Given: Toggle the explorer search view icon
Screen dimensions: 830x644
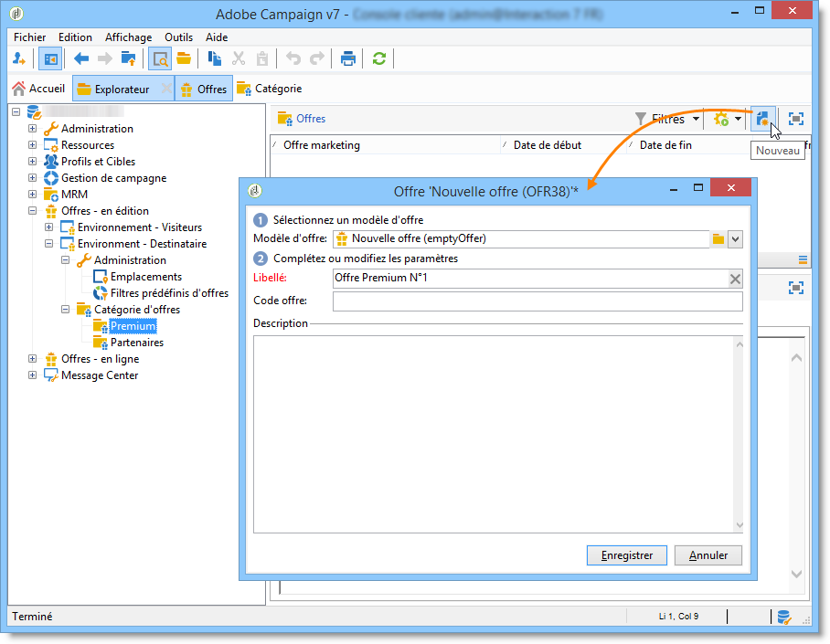Looking at the screenshot, I should [159, 58].
